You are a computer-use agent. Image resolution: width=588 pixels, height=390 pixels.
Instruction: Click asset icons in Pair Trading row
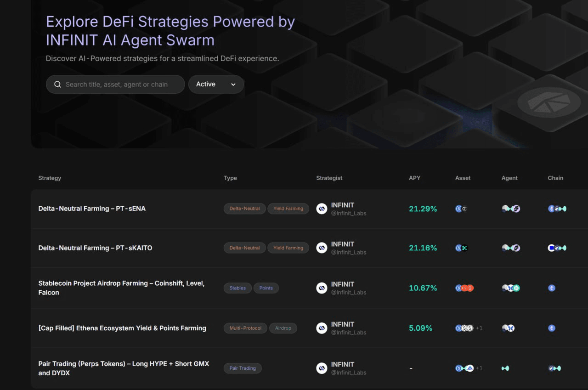click(x=464, y=368)
